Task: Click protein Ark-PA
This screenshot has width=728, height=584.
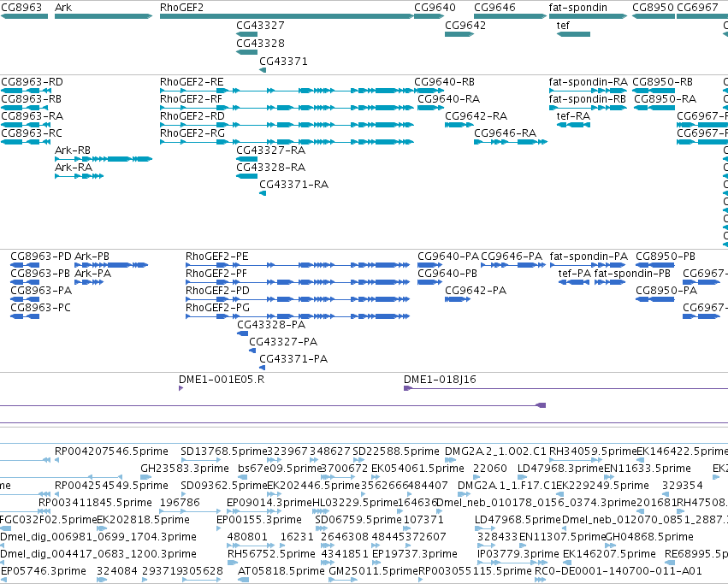Action: pos(89,282)
